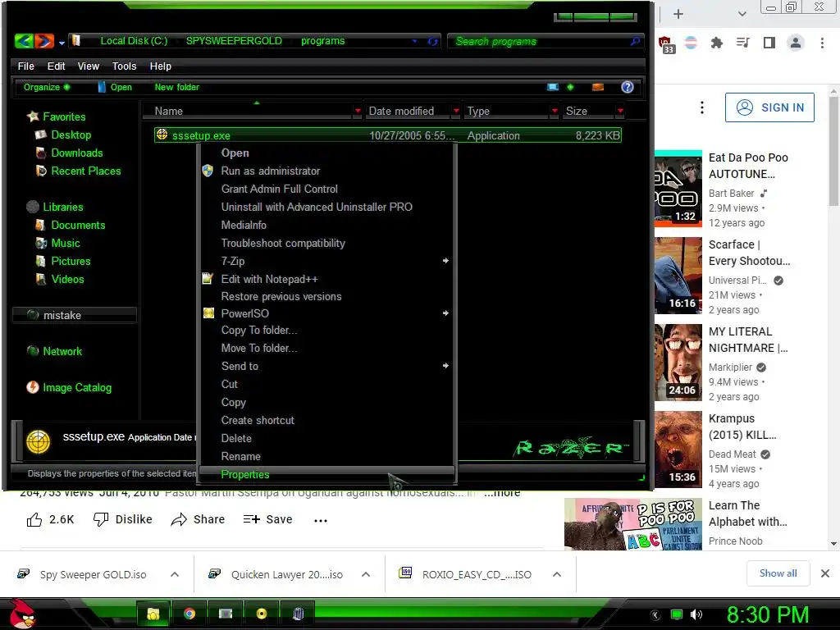Click the orange Forward arrow in Explorer
The image size is (840, 630).
pos(44,41)
